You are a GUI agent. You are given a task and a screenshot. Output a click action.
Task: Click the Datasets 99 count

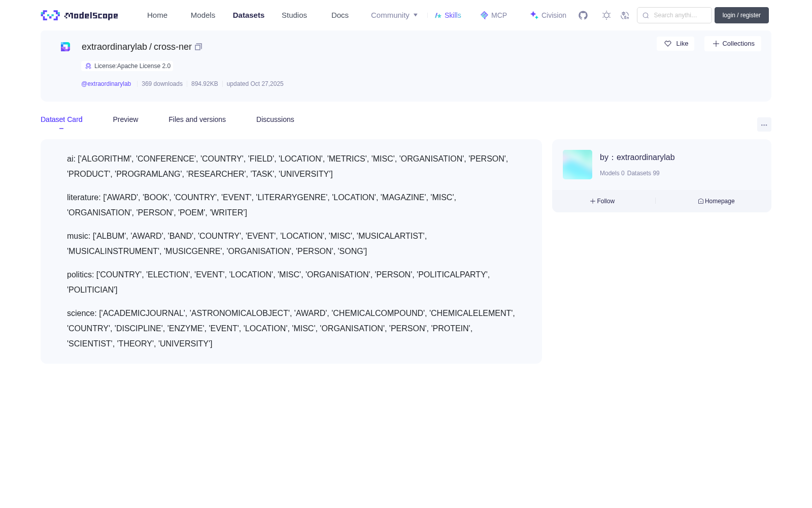[643, 173]
